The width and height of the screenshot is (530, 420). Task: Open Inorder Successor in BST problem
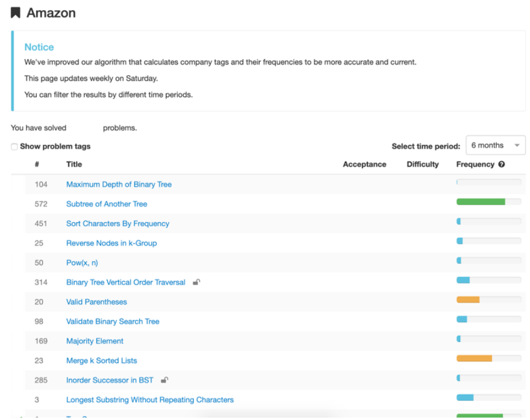click(x=110, y=380)
